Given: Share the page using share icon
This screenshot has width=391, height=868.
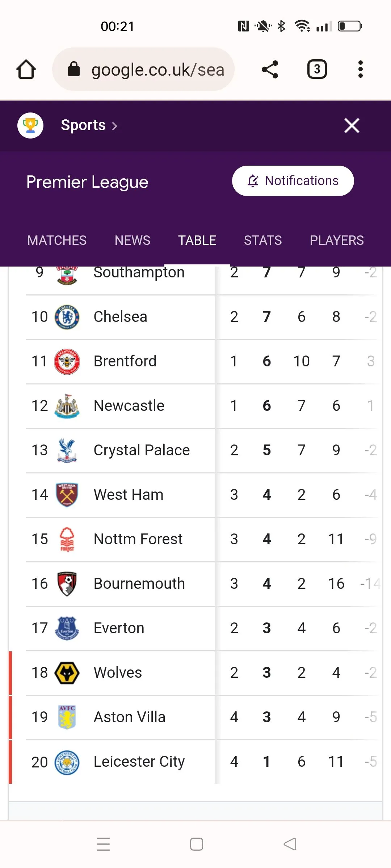Looking at the screenshot, I should 270,69.
